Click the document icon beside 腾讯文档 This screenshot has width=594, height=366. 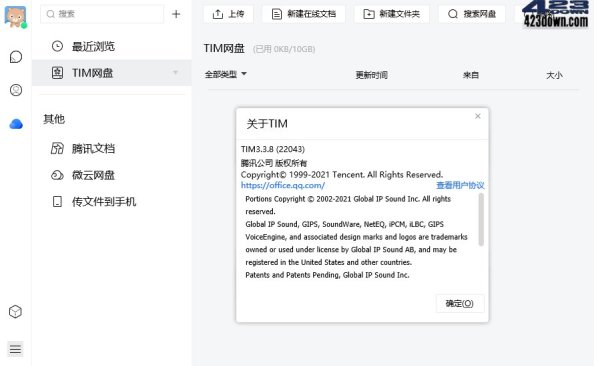pyautogui.click(x=57, y=148)
